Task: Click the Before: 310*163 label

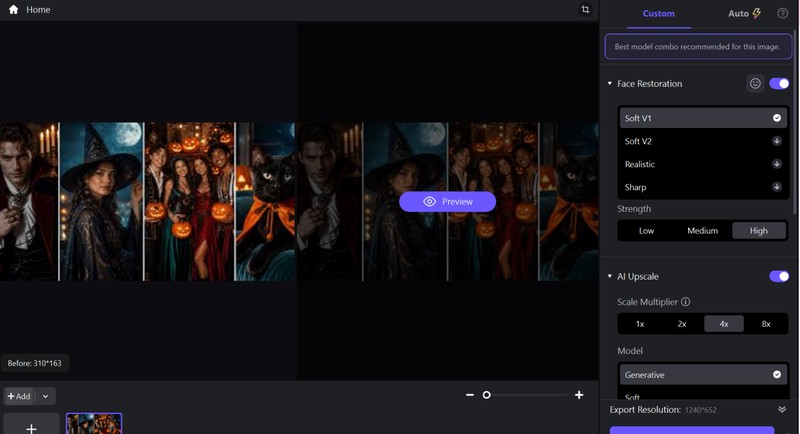Action: [34, 363]
